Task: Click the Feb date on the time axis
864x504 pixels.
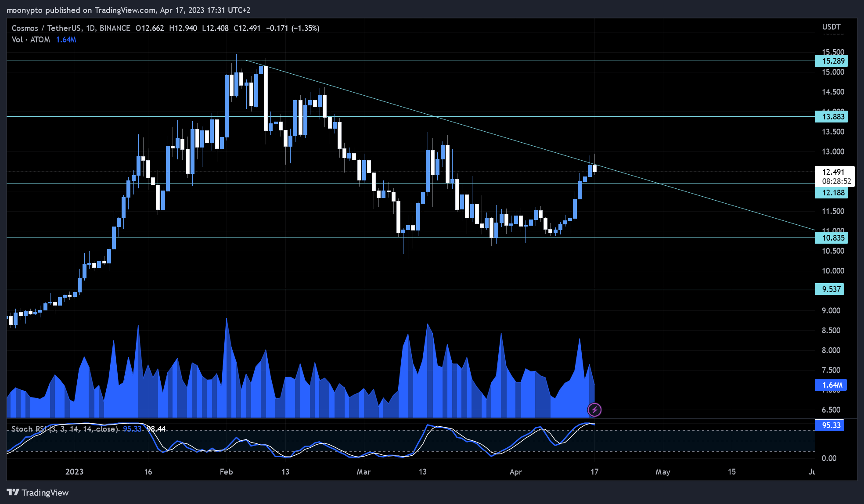Action: point(226,472)
